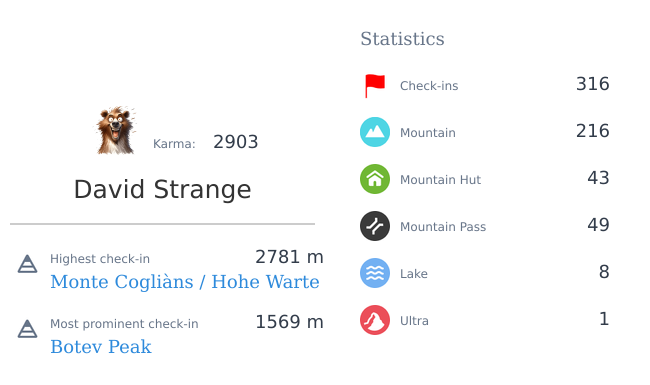Image resolution: width=650 pixels, height=385 pixels.
Task: Click the green Mountain Hut icon
Action: [x=375, y=179]
